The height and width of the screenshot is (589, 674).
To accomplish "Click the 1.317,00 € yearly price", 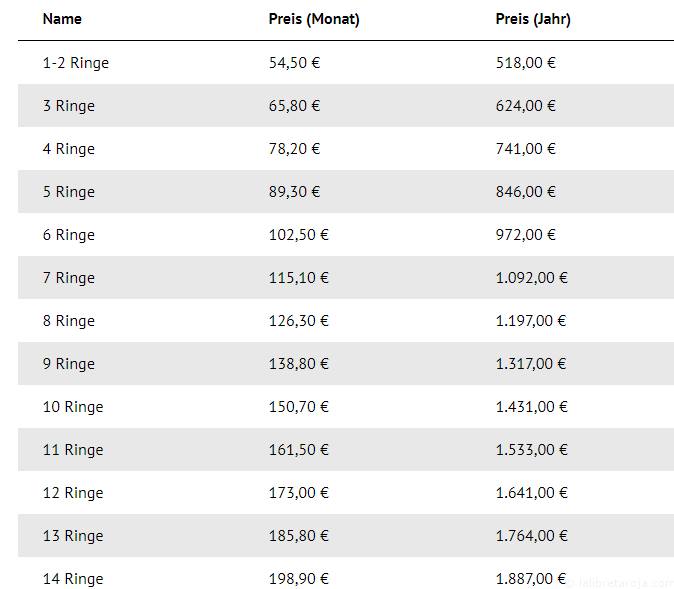I will coord(532,364).
